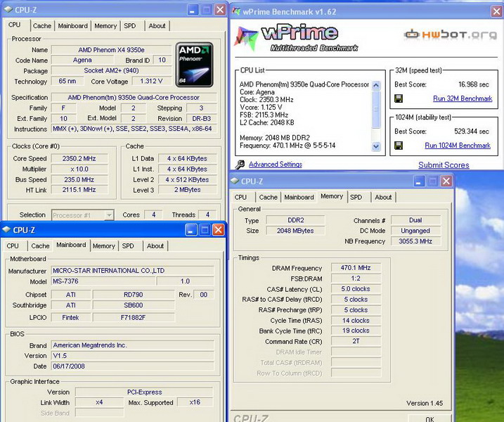Viewport: 504px width, 422px height.
Task: Click the Level 3 cache value 2 MBytes
Action: coord(188,190)
